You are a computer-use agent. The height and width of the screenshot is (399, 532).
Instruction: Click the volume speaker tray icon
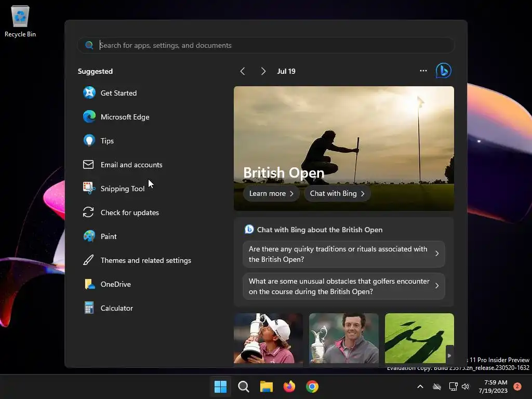point(465,387)
